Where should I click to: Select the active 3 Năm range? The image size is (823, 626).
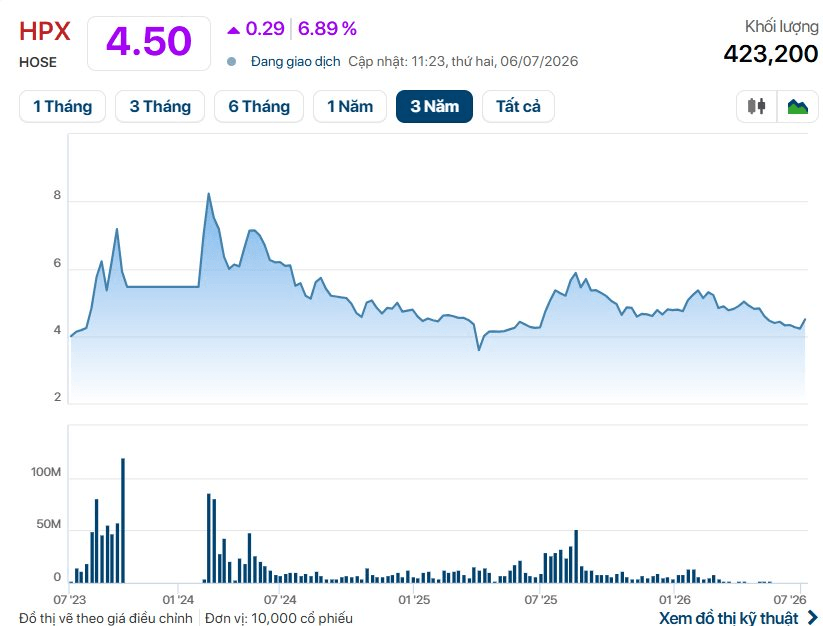[x=435, y=107]
